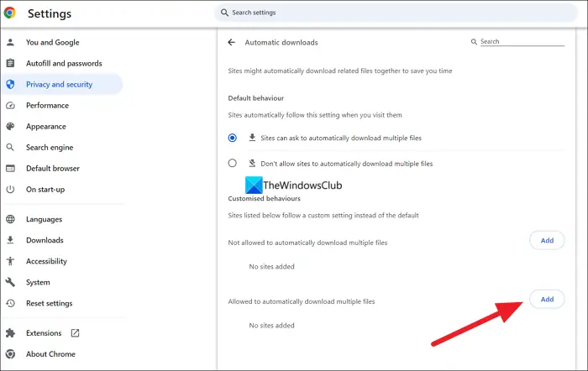Click the Chrome icon beside About Chrome

(x=10, y=353)
